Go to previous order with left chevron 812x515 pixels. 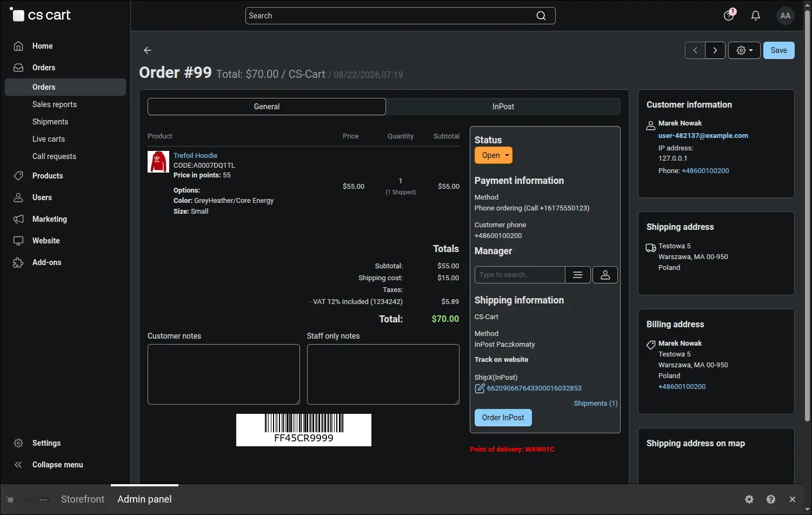click(695, 50)
